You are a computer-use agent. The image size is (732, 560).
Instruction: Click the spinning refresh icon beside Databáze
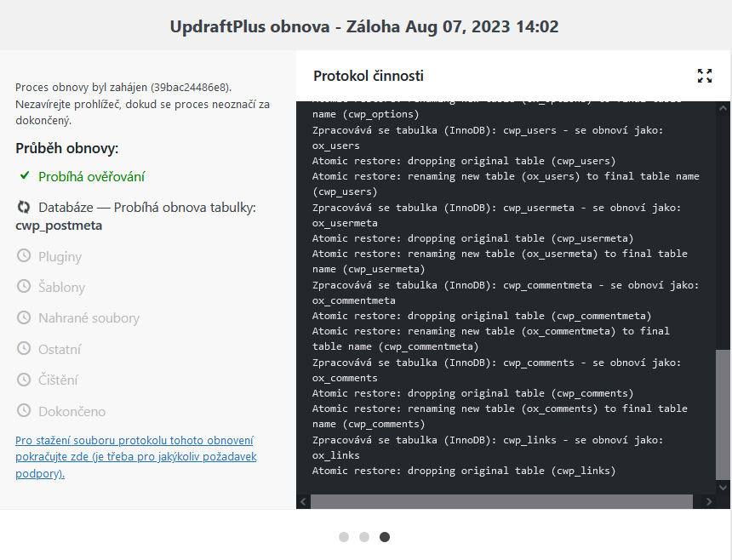coord(23,207)
